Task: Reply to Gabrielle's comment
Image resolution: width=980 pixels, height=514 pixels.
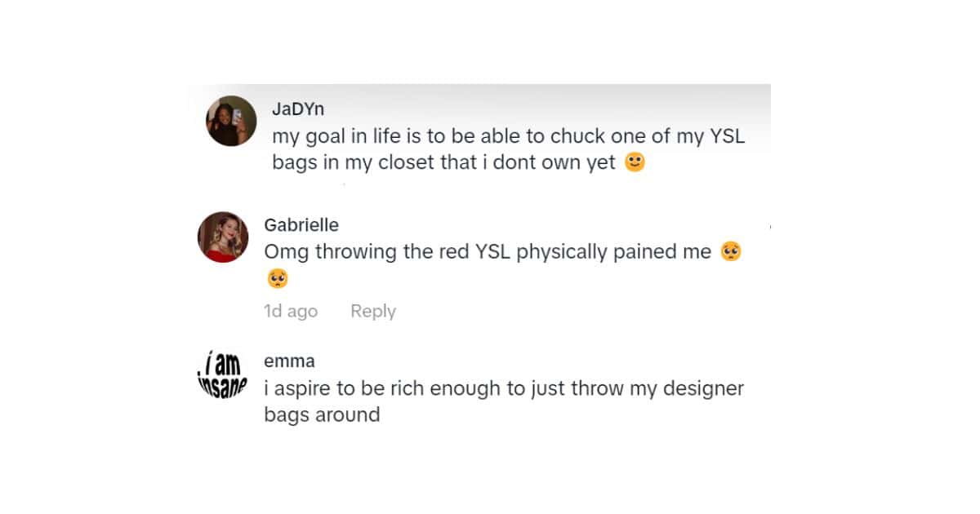Action: (373, 311)
